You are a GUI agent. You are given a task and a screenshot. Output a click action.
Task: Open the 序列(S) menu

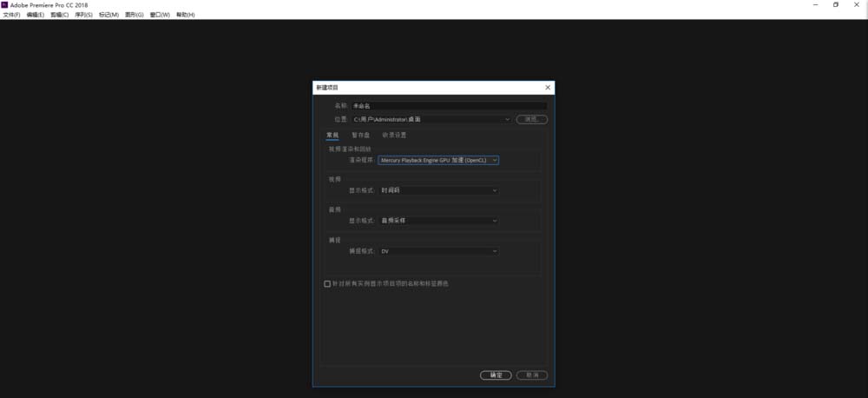(x=83, y=15)
